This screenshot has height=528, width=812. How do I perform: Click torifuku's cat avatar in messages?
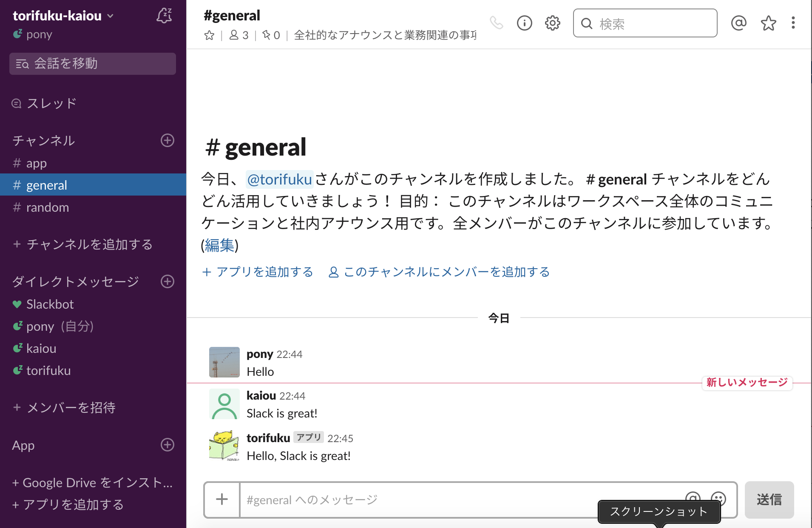[224, 446]
